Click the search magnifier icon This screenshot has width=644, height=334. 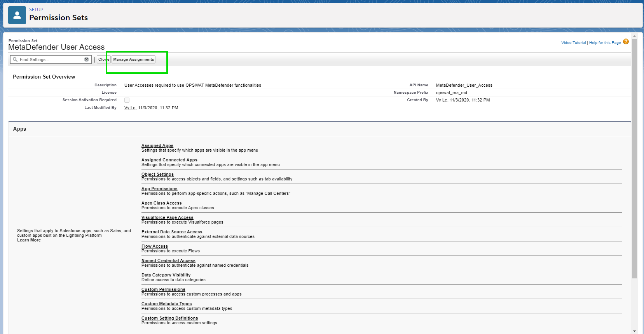point(15,59)
